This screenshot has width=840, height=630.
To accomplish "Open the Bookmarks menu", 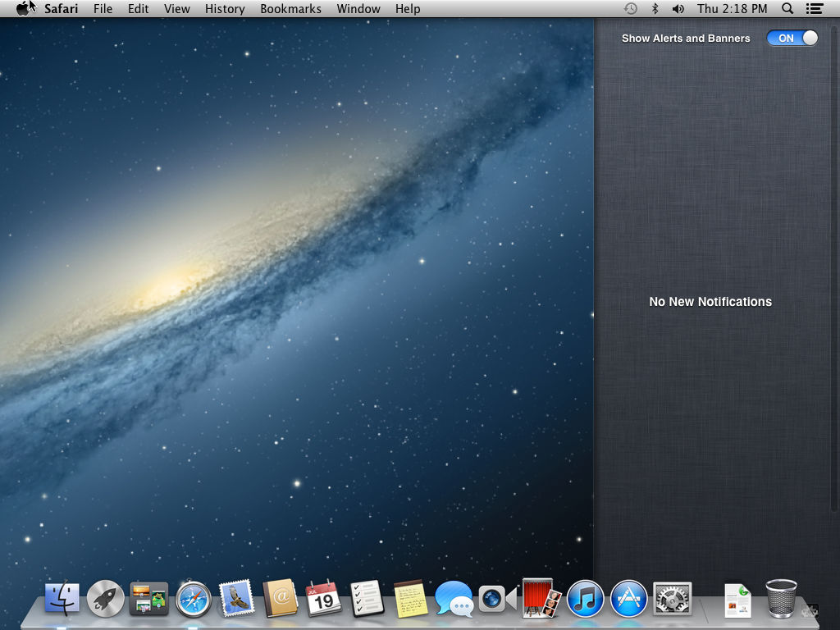I will (290, 9).
